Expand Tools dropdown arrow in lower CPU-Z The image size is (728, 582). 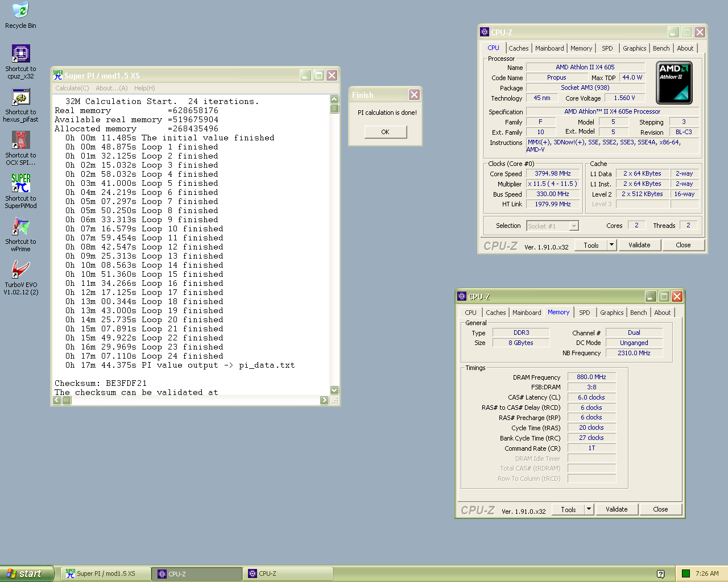pos(589,509)
